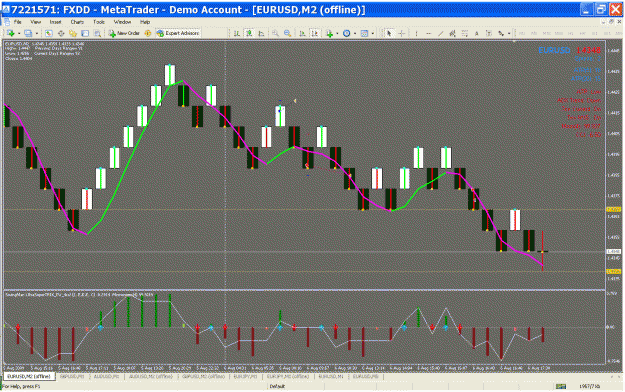This screenshot has width=625, height=392.
Task: Open the Insert menu
Action: (x=55, y=22)
